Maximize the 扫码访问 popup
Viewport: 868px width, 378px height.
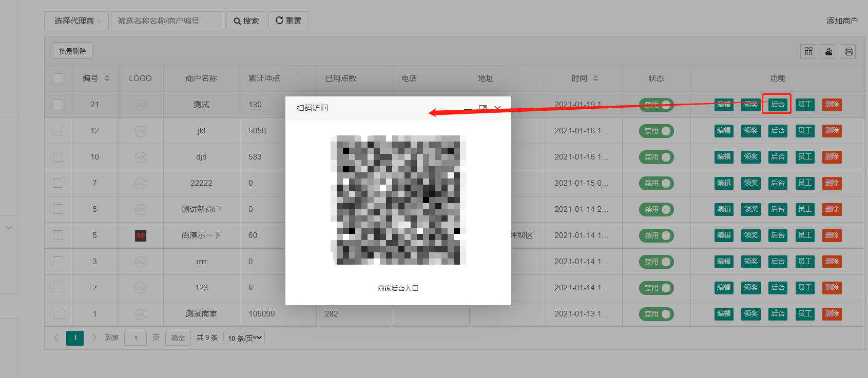coord(483,108)
